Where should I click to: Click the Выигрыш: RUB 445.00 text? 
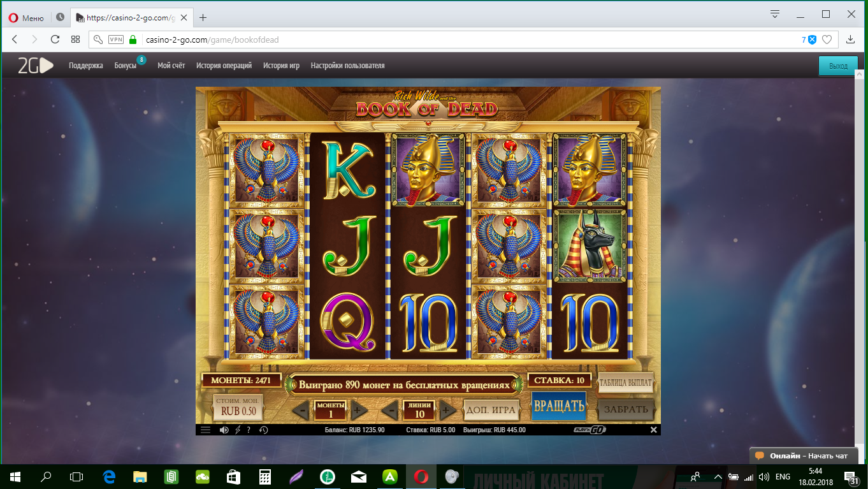coord(495,430)
